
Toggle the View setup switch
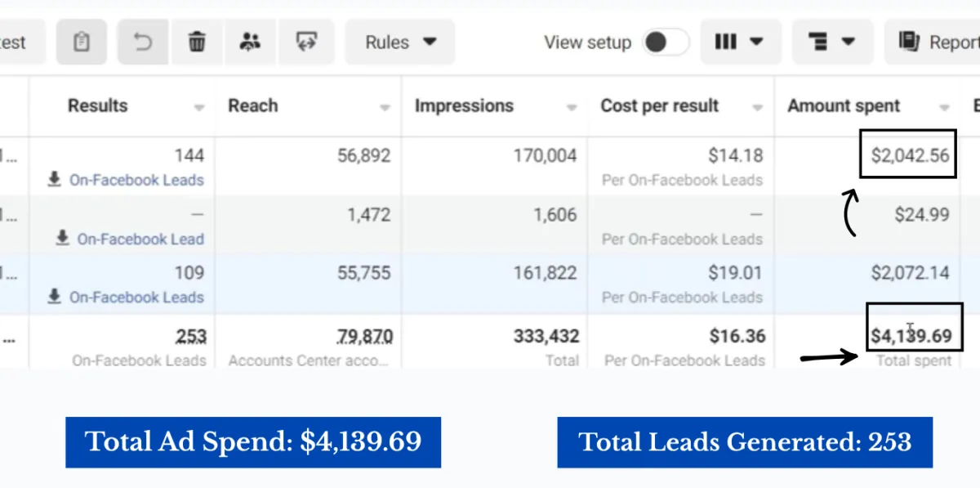coord(665,43)
